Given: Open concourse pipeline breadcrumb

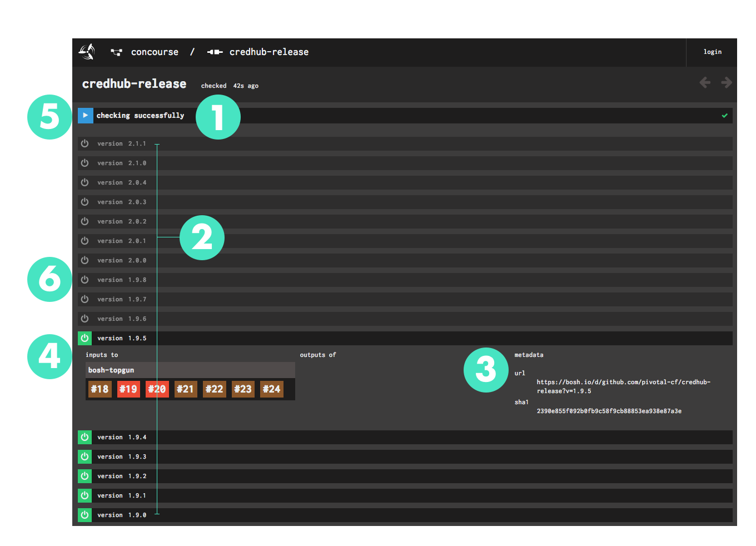Looking at the screenshot, I should [155, 52].
